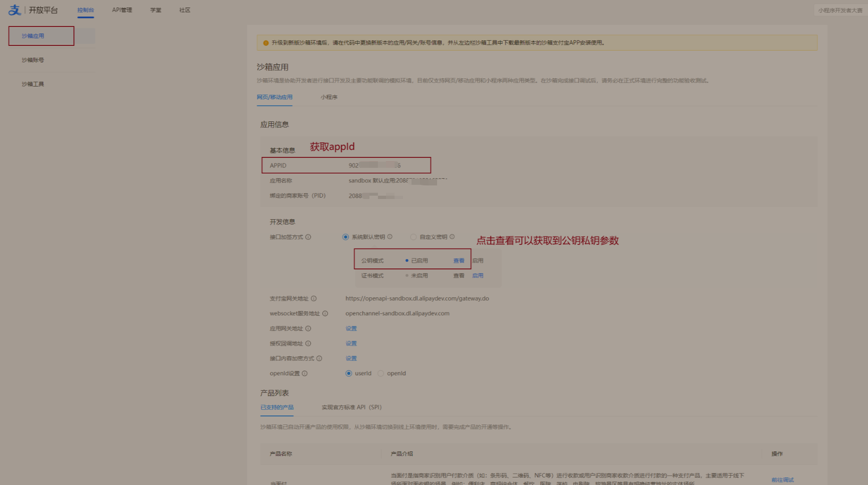This screenshot has height=485, width=868.
Task: Click the 基本信息 subsection label
Action: point(282,150)
